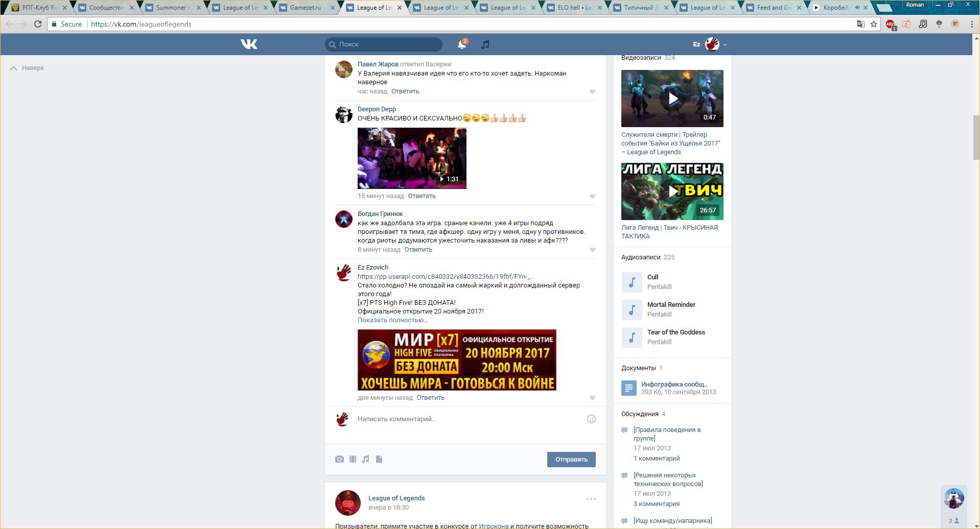Reload the page with the refresh icon
Screen dimensions: 980x529
tap(38, 24)
